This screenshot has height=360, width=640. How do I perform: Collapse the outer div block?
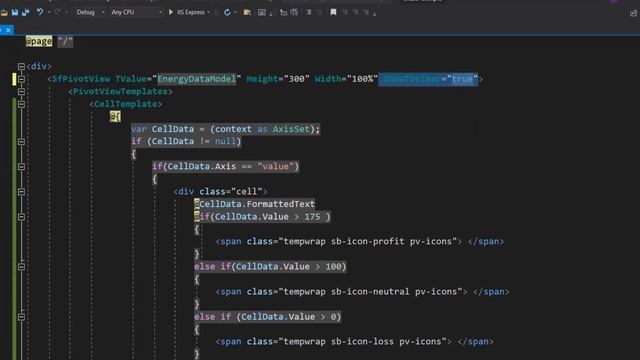coord(21,66)
